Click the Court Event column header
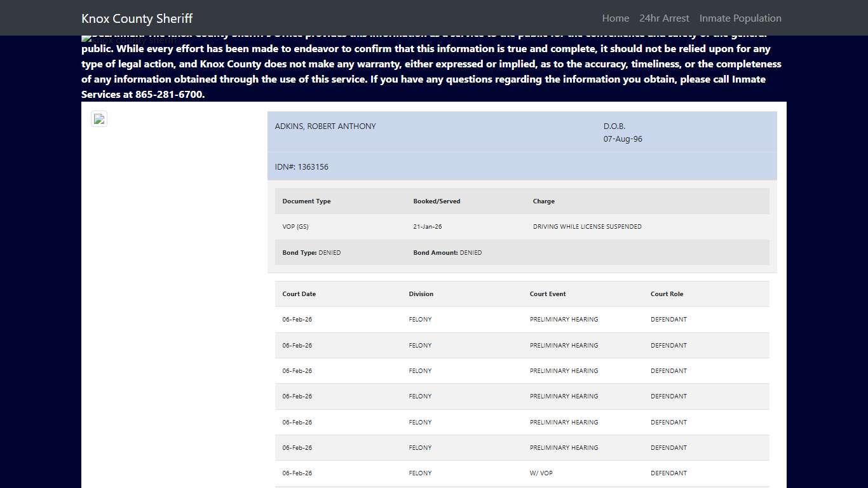868x488 pixels. pos(547,294)
